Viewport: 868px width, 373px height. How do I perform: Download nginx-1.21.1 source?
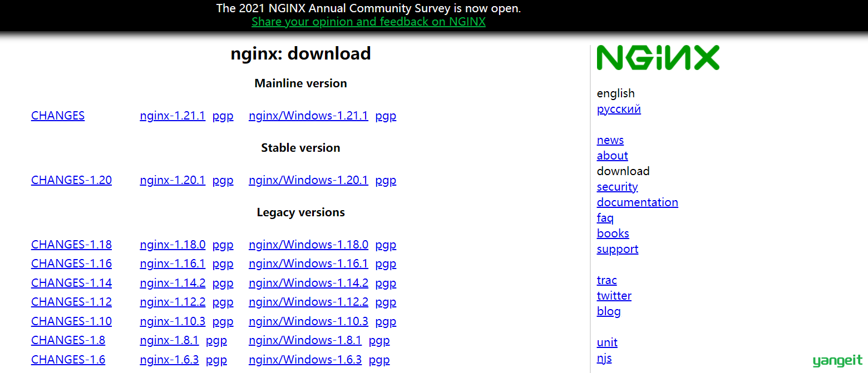(x=172, y=116)
